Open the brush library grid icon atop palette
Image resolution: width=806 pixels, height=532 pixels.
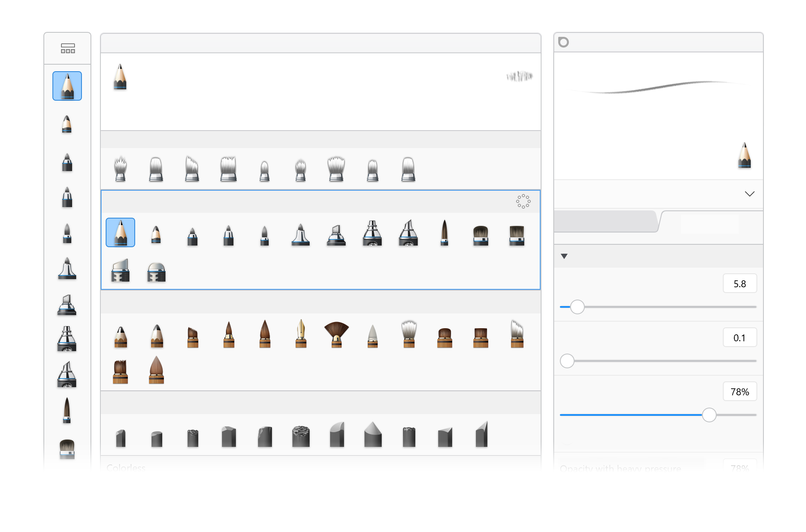point(68,48)
